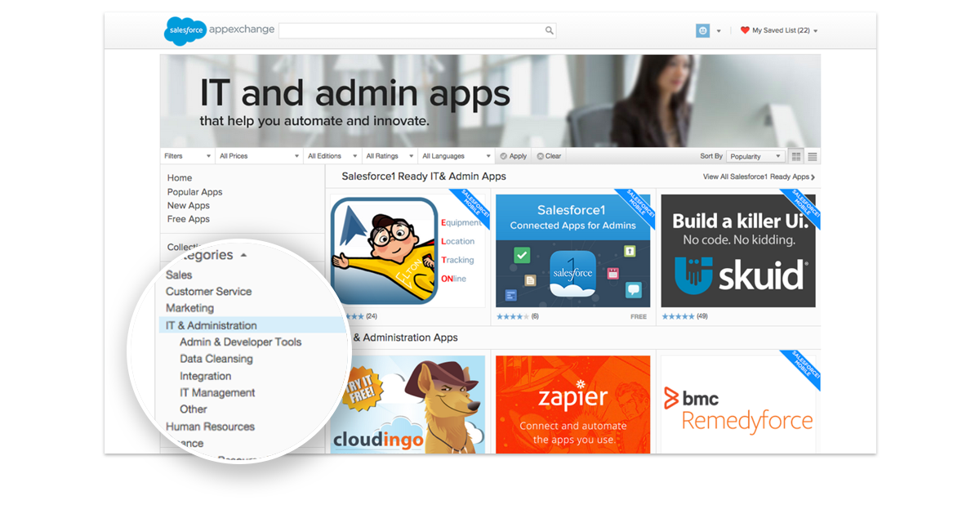980x523 pixels.
Task: Open the Elton equipment tracking app tile
Action: point(408,251)
